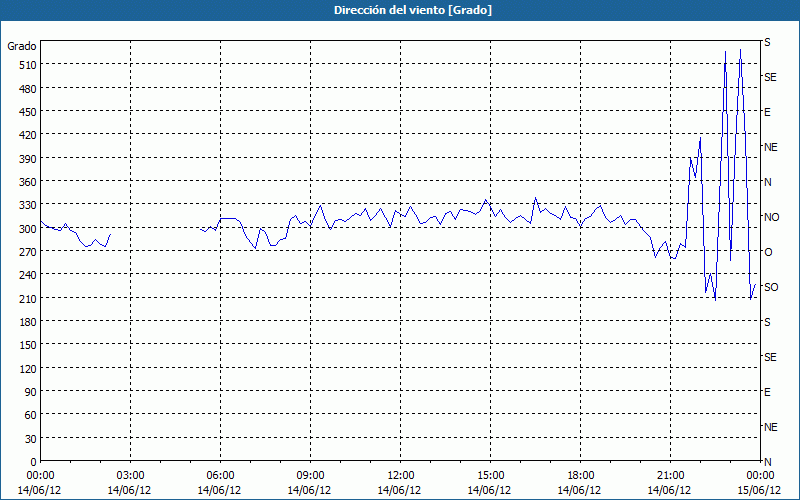Select the 'SE' compass label near 120 degrees
800x500 pixels.
pos(770,358)
